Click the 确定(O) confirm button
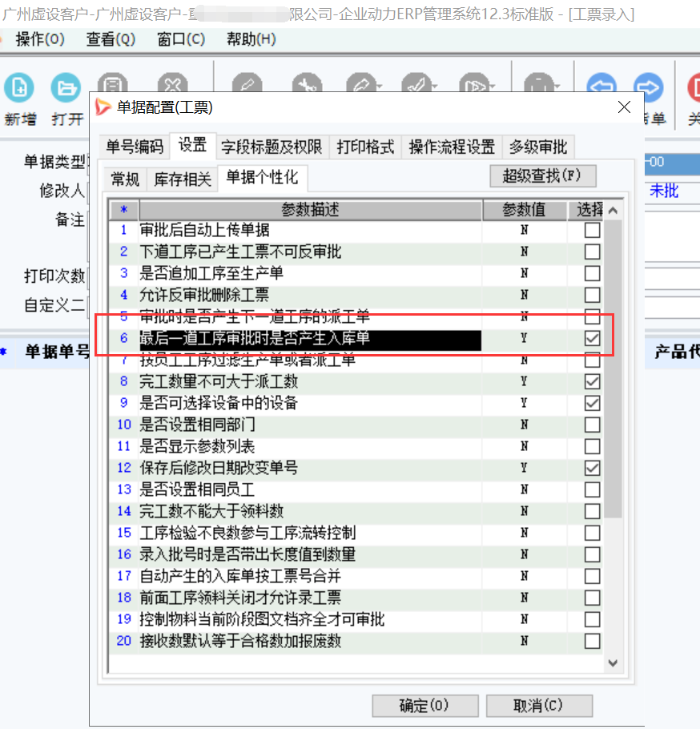 [424, 706]
